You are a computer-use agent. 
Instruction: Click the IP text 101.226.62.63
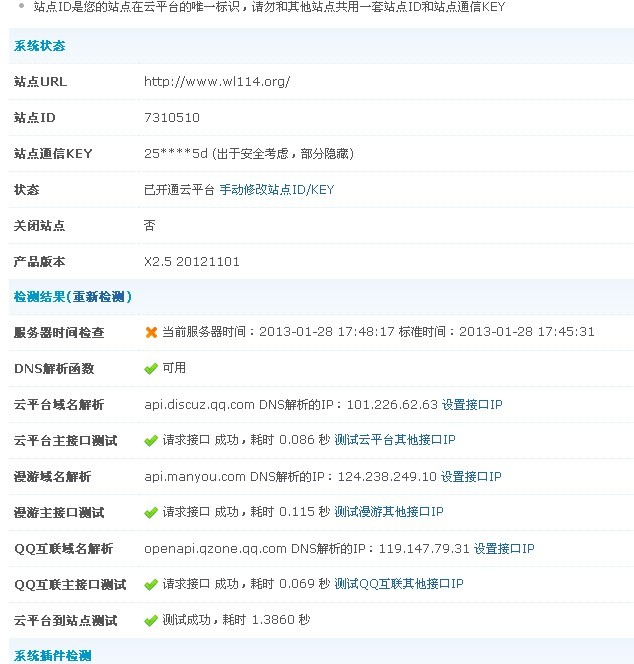tap(392, 405)
